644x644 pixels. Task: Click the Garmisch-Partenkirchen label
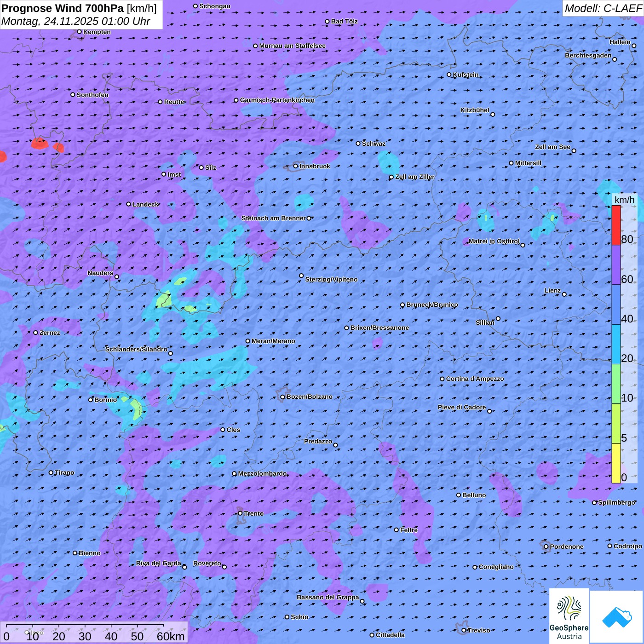[x=277, y=100]
